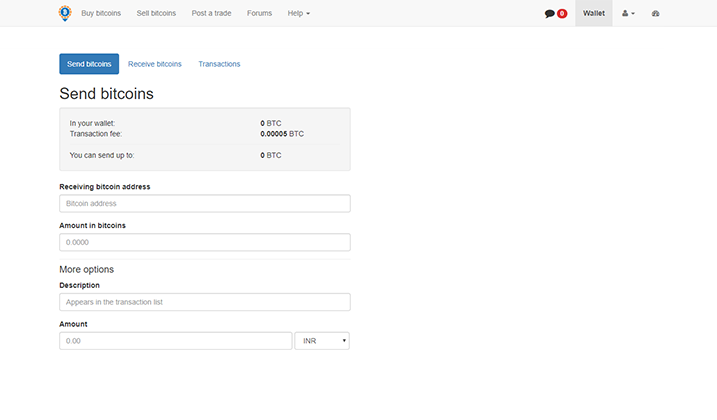Go to Sell bitcoins page

click(x=156, y=14)
